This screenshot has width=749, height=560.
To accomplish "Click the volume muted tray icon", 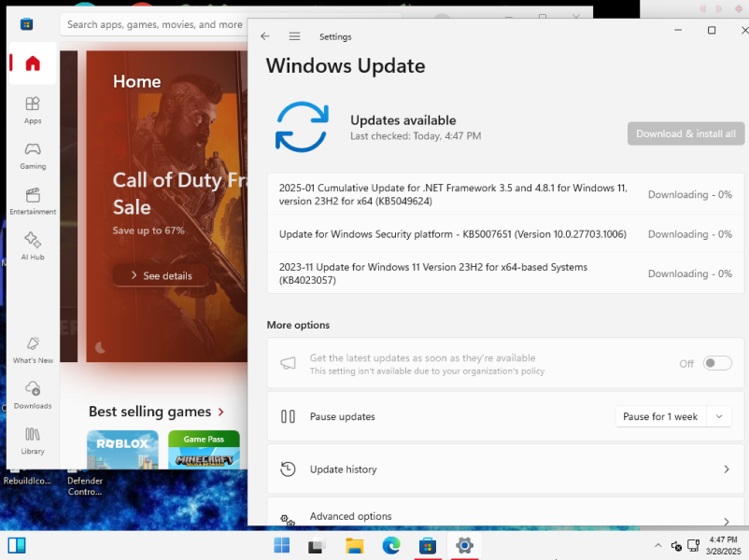I will pos(676,545).
